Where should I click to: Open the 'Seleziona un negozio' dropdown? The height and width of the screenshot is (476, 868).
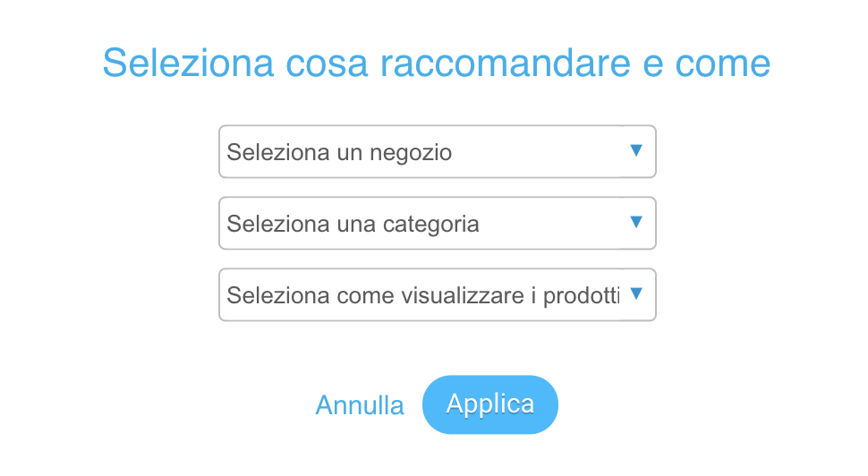[438, 151]
